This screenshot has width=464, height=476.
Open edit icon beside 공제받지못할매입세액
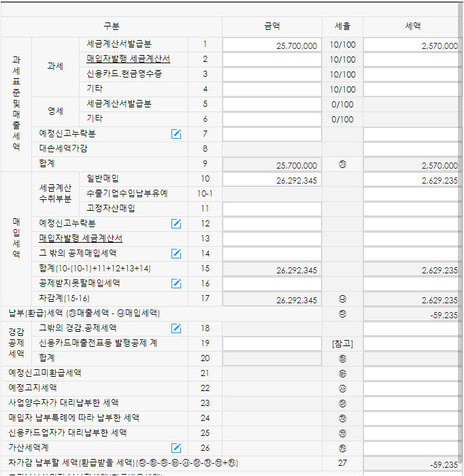click(176, 284)
